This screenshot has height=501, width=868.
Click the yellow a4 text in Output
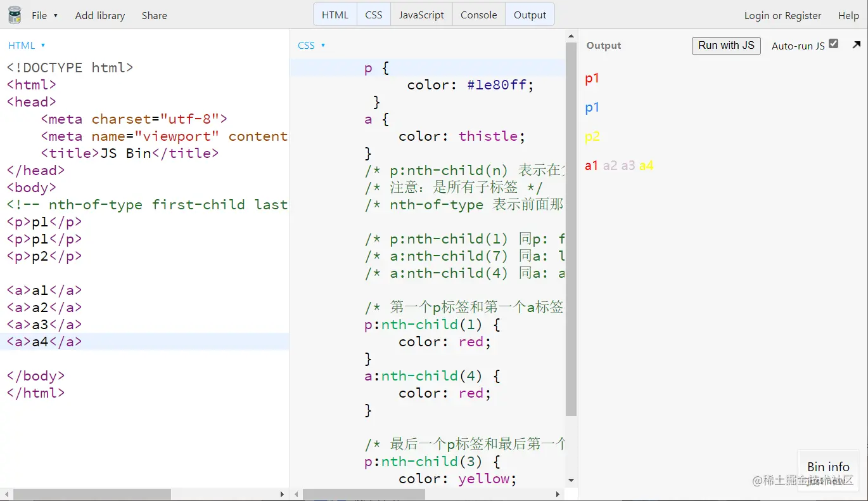click(x=646, y=166)
